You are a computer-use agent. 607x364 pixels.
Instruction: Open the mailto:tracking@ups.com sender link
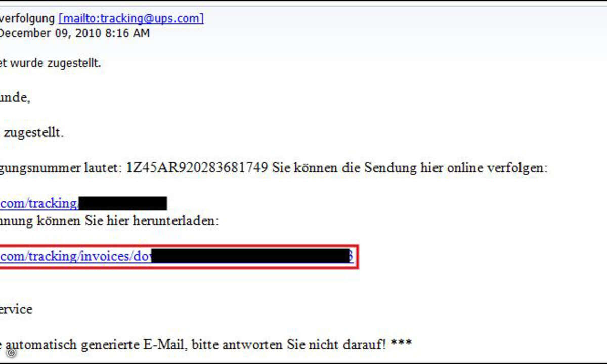(132, 19)
